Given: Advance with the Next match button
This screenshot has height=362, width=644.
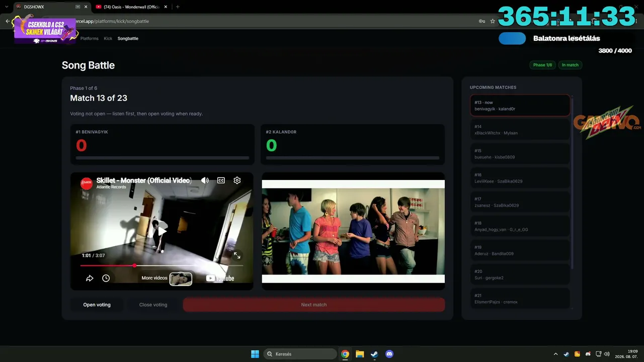Looking at the screenshot, I should (314, 305).
